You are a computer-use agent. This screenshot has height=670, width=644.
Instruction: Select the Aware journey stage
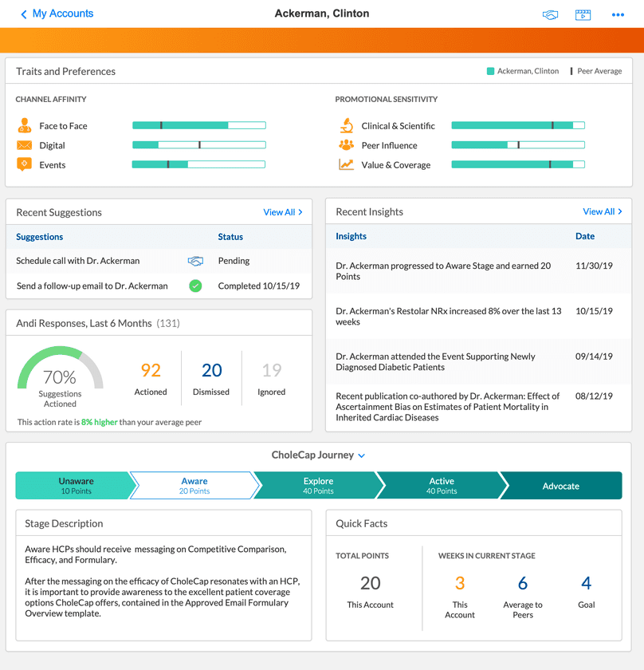click(x=194, y=486)
